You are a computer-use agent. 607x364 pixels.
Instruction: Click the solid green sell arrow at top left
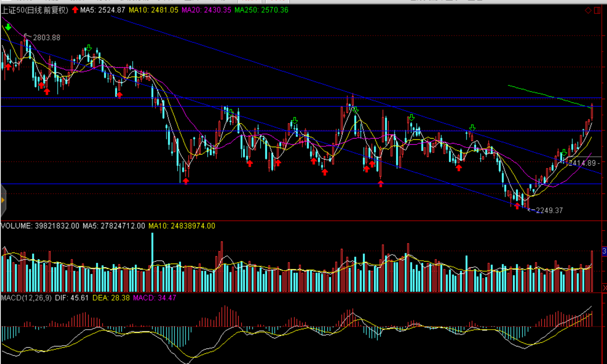pos(8,27)
